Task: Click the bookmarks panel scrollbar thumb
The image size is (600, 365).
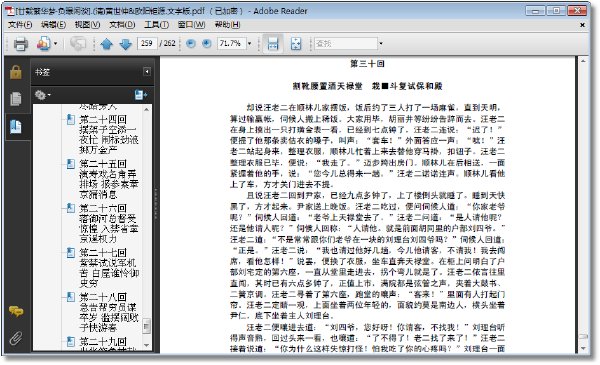Action: coord(147,326)
